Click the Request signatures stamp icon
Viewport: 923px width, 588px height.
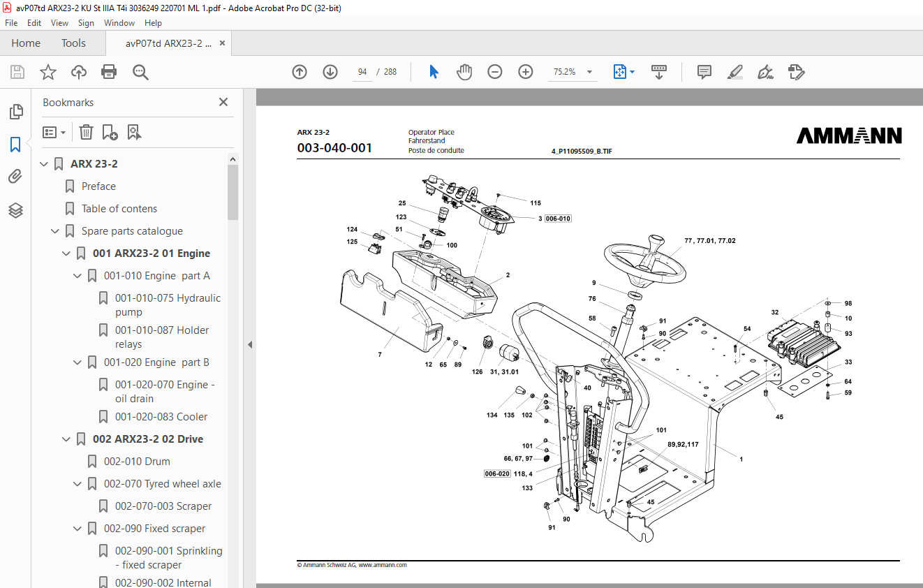pos(796,72)
